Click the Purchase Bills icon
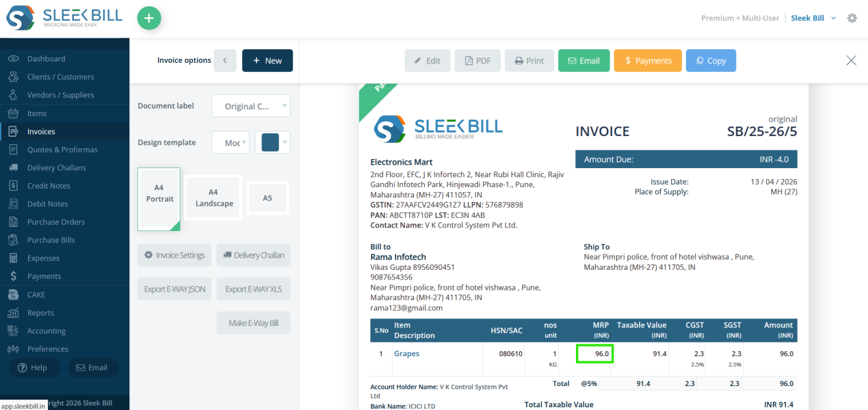 [13, 240]
